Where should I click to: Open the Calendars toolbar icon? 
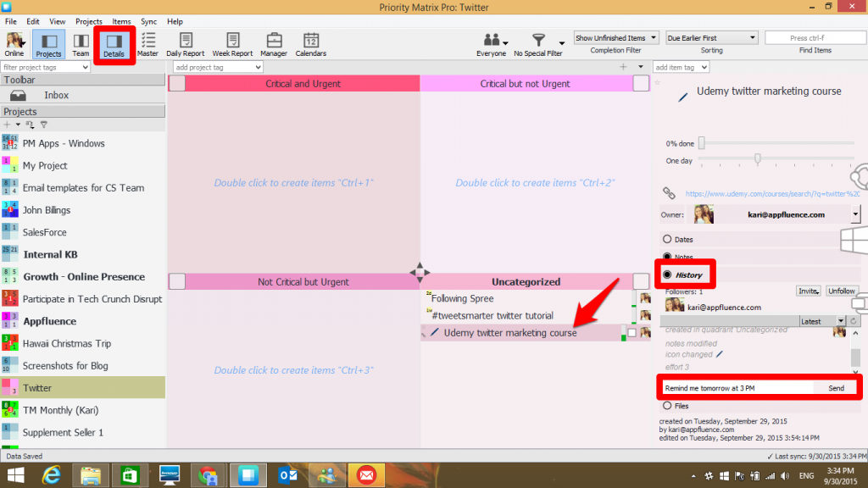(x=310, y=41)
